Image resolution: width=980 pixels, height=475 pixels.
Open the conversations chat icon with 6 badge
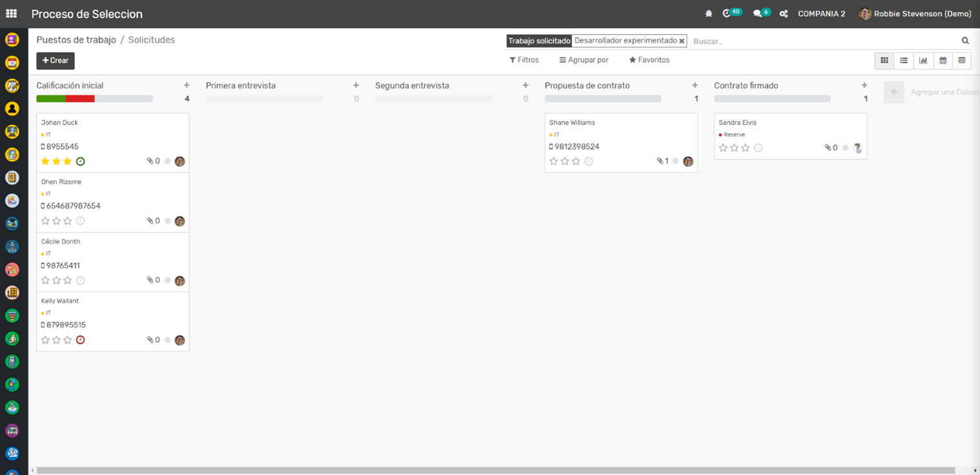click(x=758, y=14)
